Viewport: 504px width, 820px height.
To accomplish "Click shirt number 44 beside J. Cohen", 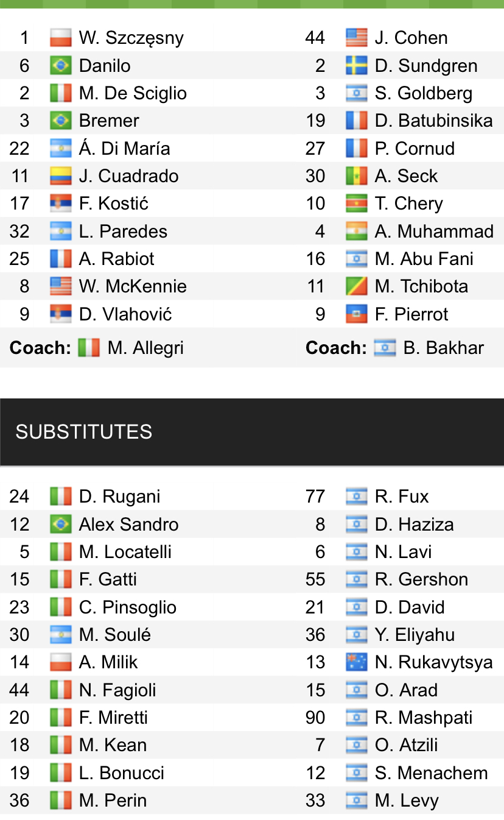I will point(315,38).
